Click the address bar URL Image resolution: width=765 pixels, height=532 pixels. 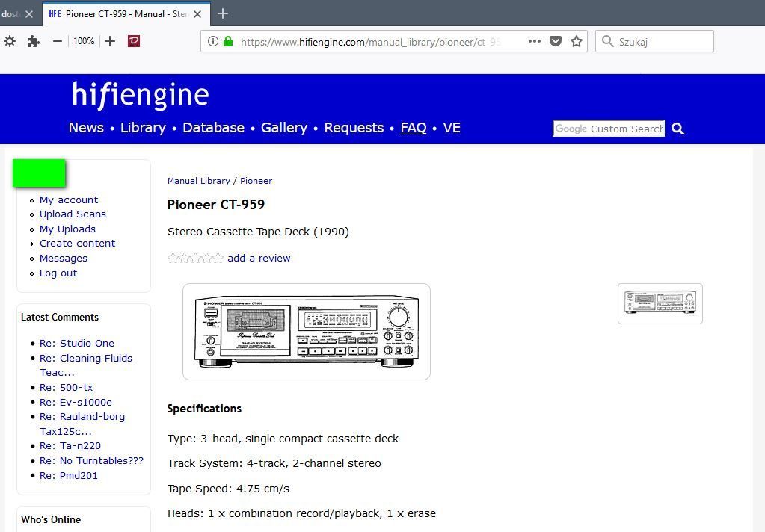[370, 42]
